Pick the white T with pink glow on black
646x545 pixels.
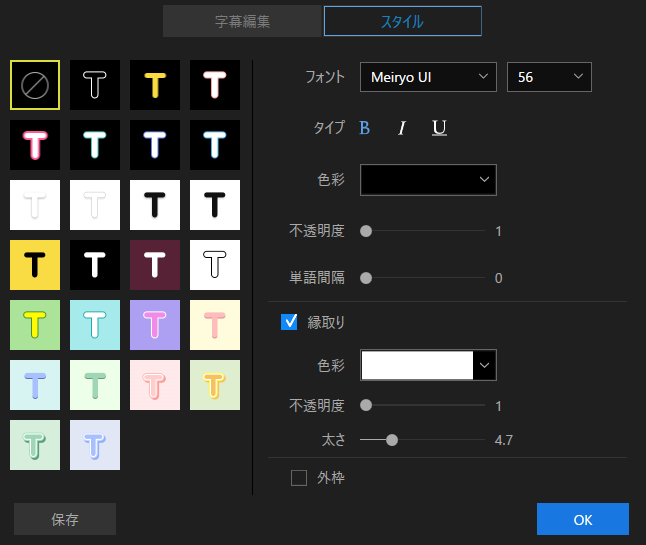click(x=215, y=85)
